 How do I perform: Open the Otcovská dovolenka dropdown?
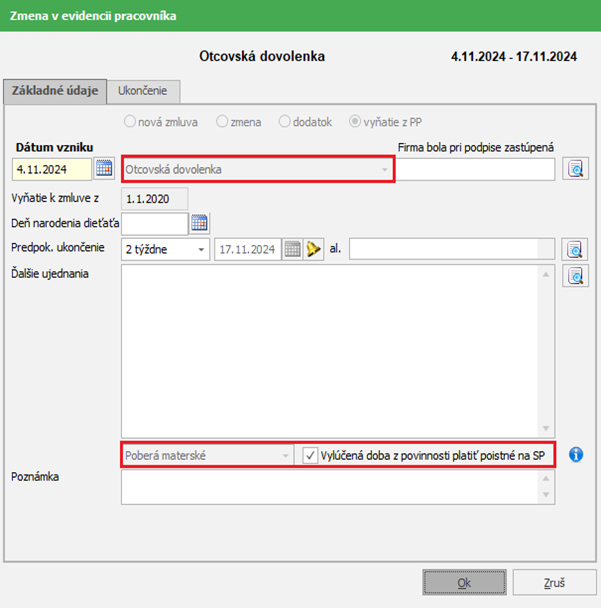[x=258, y=169]
